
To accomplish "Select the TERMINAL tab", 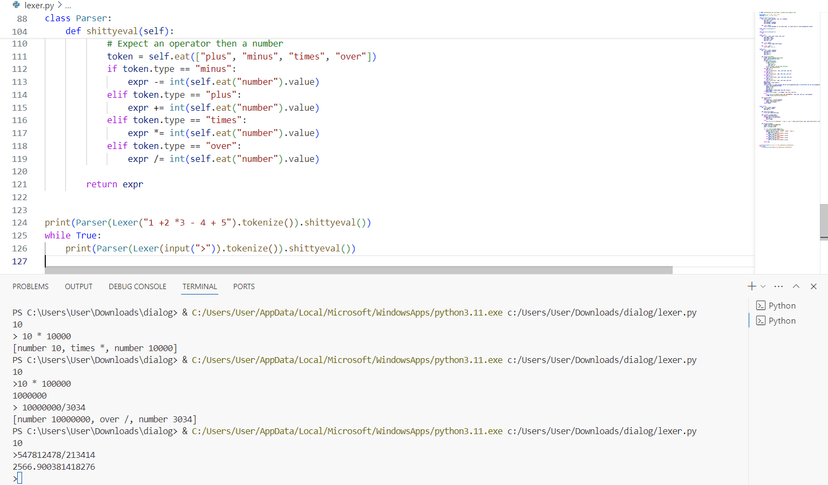I will [199, 287].
